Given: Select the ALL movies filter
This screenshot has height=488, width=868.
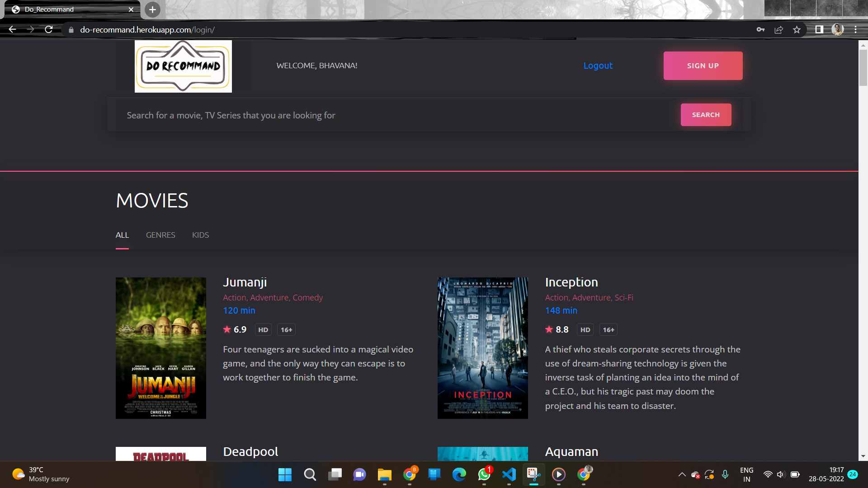Looking at the screenshot, I should [x=122, y=235].
